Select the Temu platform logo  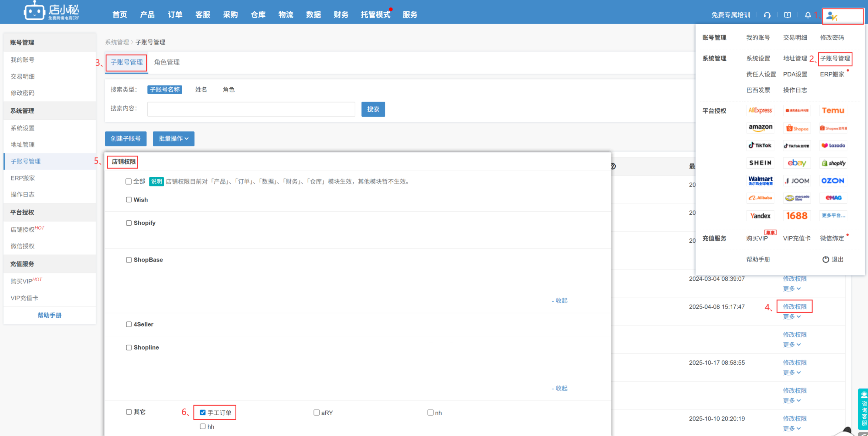pos(833,111)
